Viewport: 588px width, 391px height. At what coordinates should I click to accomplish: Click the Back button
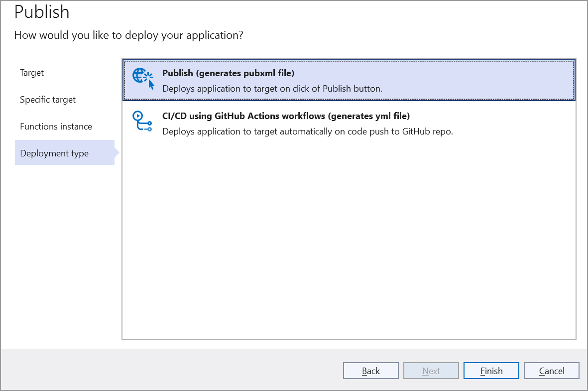coord(370,371)
